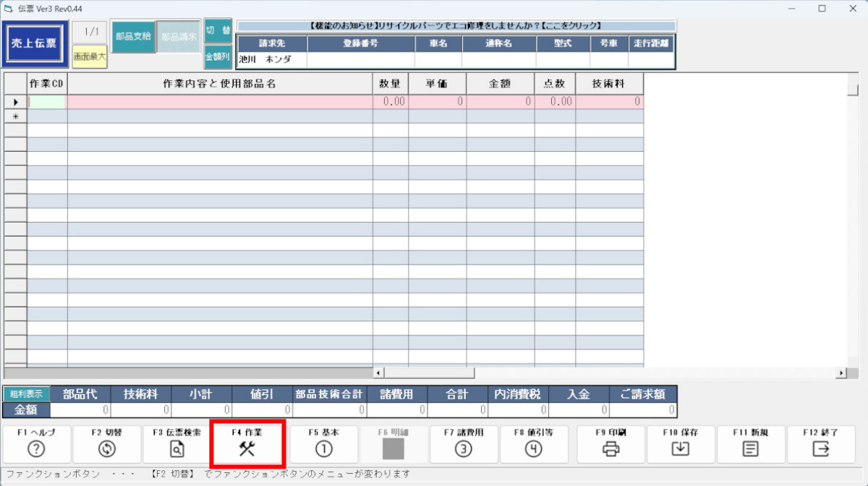Click the 画面最大 maximize screen button
This screenshot has height=486, width=868.
[90, 56]
